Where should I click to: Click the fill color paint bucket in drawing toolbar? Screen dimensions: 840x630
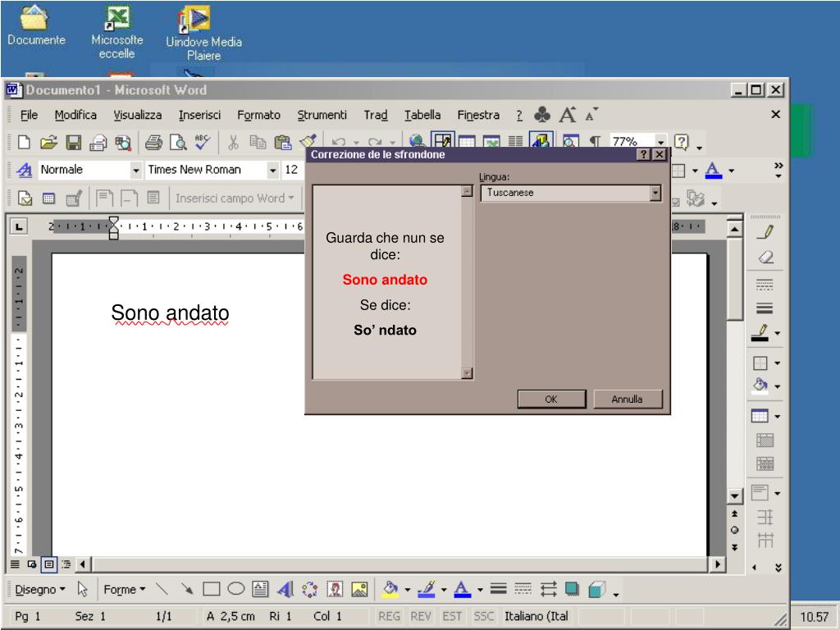click(391, 589)
